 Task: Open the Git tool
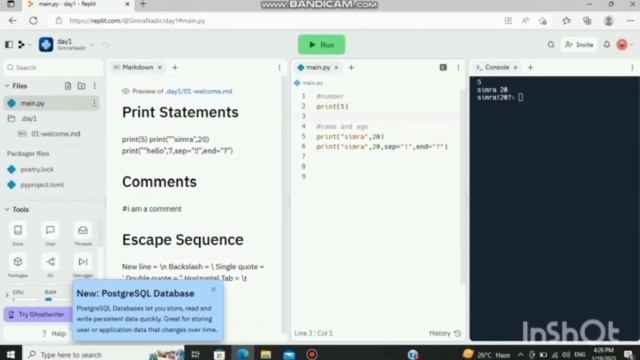click(50, 265)
